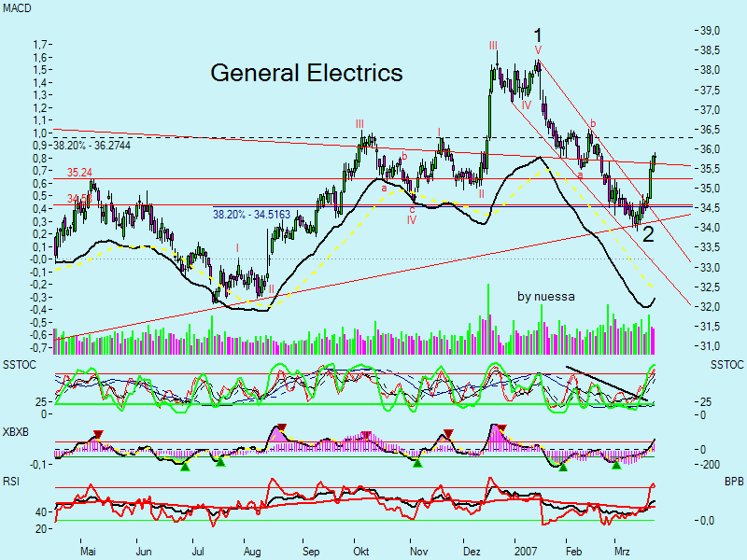Select the 40 value on RSI scale

tap(40, 512)
